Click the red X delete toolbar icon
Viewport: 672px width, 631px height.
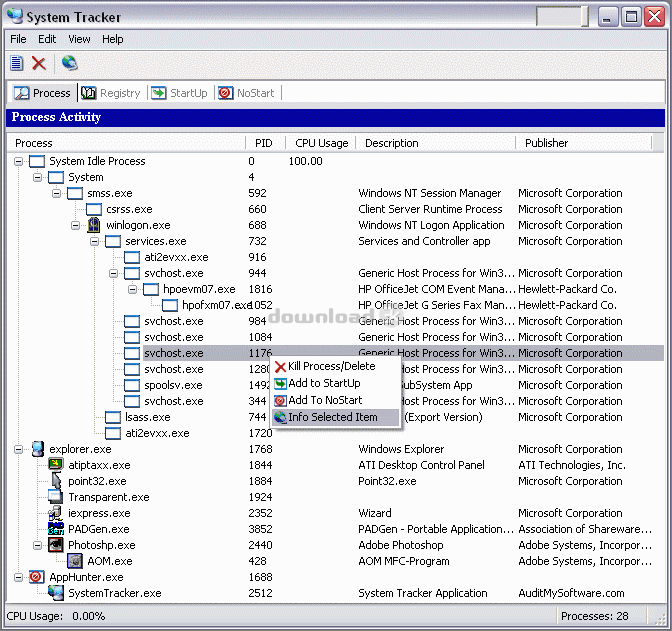click(39, 63)
